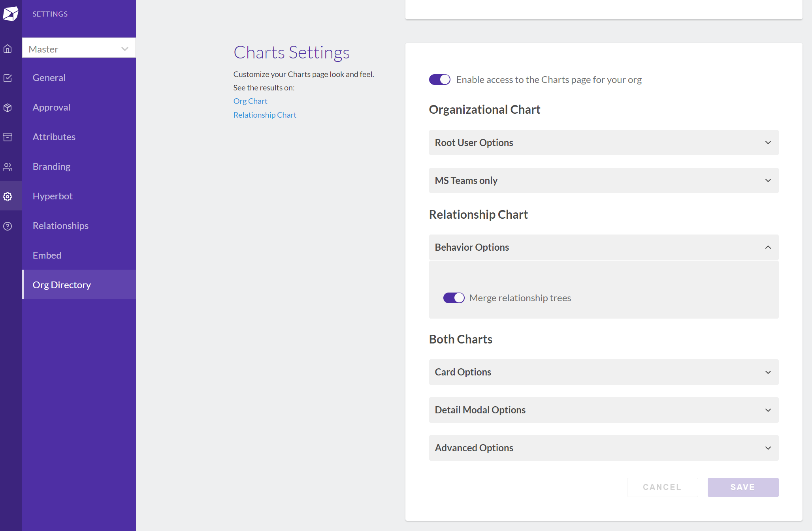Open the Master dropdown selector

pos(79,48)
